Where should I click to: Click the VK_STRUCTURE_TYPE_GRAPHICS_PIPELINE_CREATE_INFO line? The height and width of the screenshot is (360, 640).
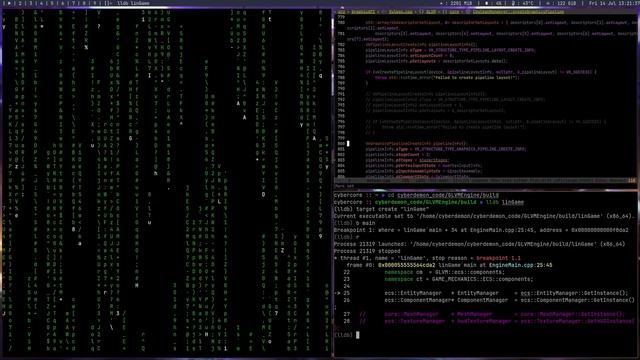click(x=446, y=149)
